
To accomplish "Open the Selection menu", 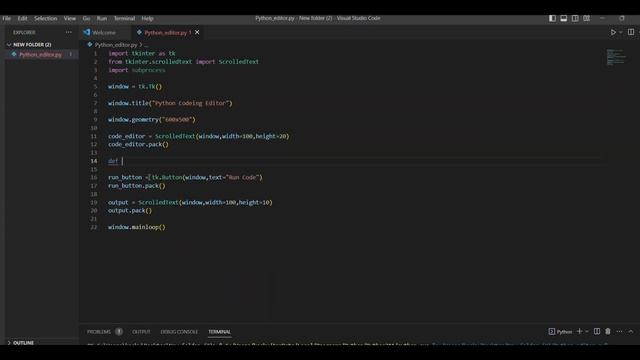I will 46,18.
